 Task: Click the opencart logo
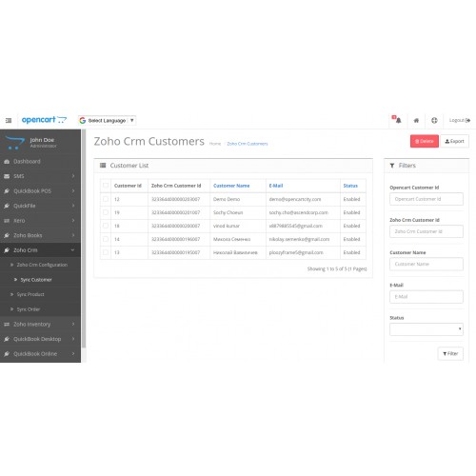coord(44,120)
